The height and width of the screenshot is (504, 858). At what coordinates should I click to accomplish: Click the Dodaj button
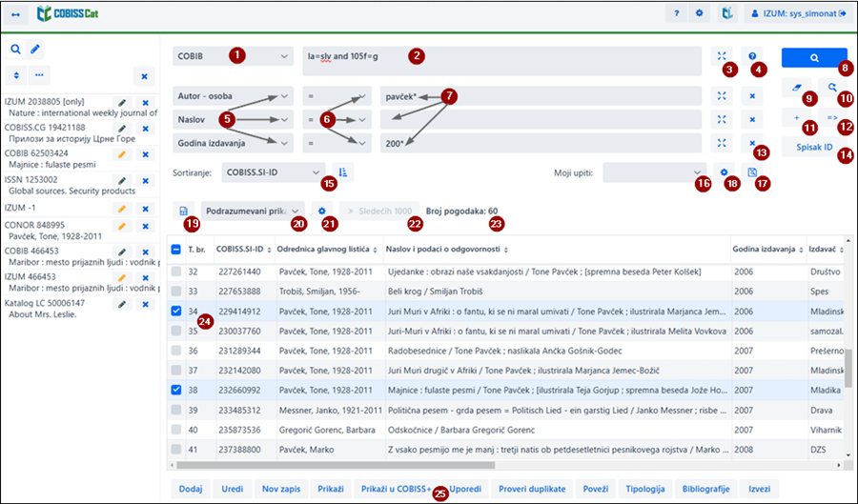point(191,489)
